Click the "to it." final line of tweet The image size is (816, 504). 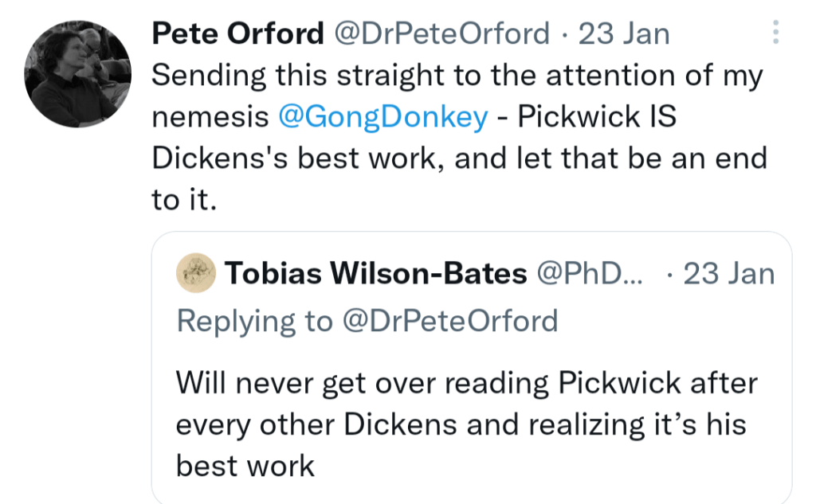click(184, 200)
